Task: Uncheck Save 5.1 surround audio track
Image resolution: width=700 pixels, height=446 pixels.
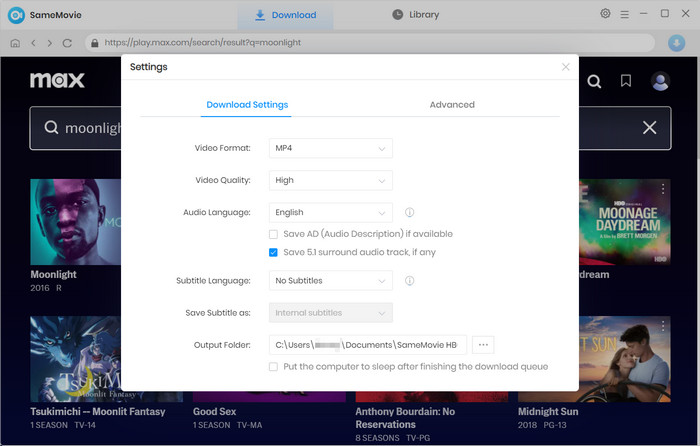Action: 273,253
